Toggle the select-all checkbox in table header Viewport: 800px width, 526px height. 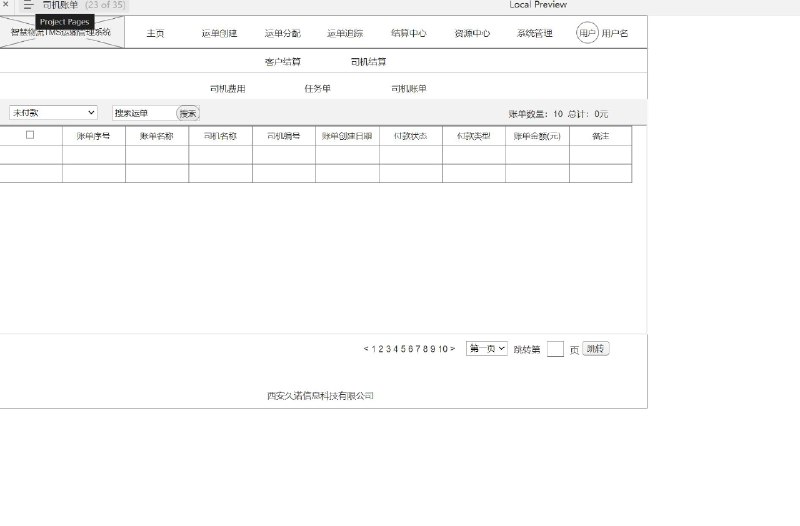[30, 135]
